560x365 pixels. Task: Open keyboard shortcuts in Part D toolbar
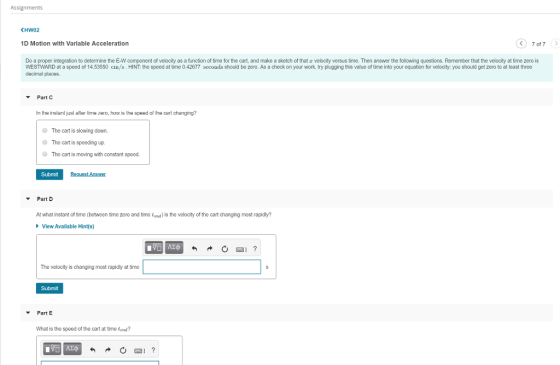pos(241,249)
